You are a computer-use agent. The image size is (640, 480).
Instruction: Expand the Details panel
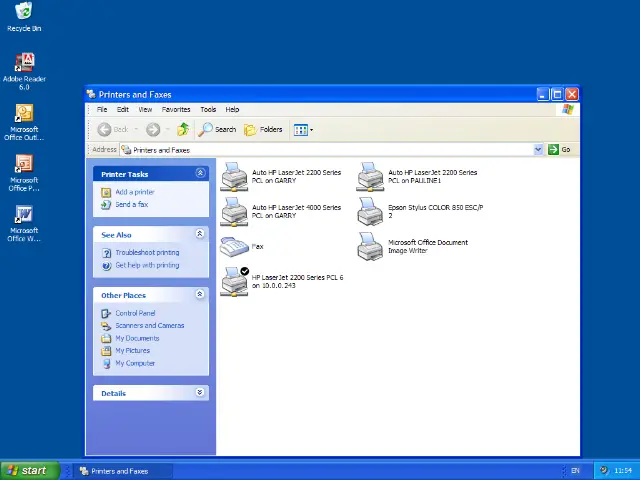click(x=200, y=393)
